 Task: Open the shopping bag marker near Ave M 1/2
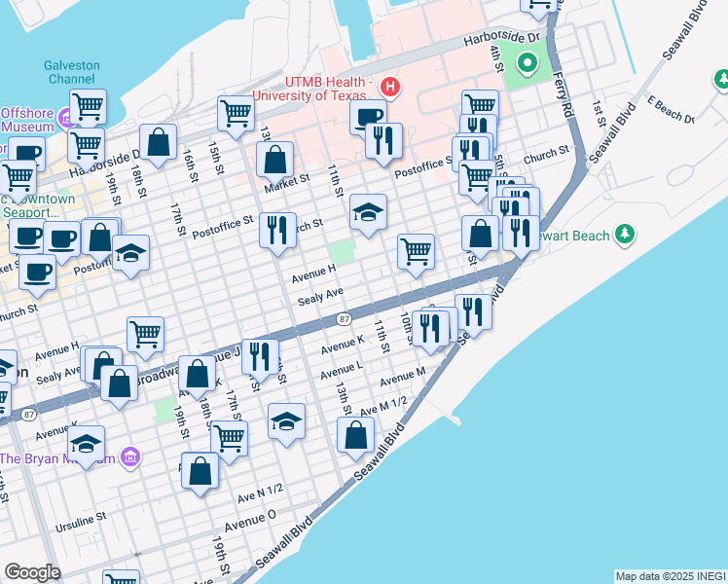[355, 436]
